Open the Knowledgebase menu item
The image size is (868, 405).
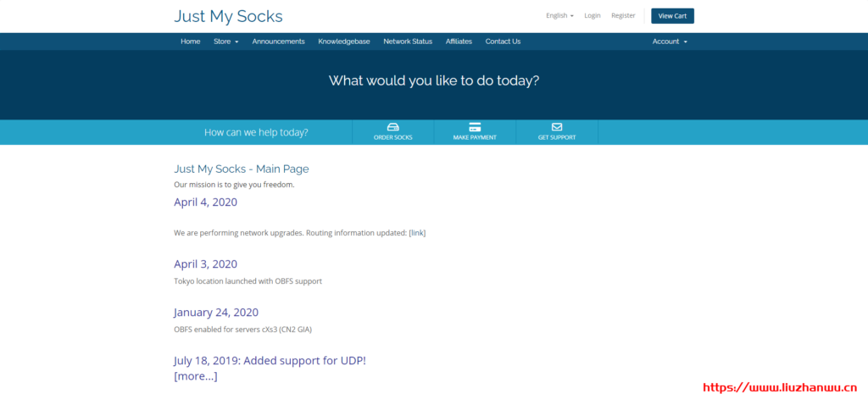(x=343, y=42)
